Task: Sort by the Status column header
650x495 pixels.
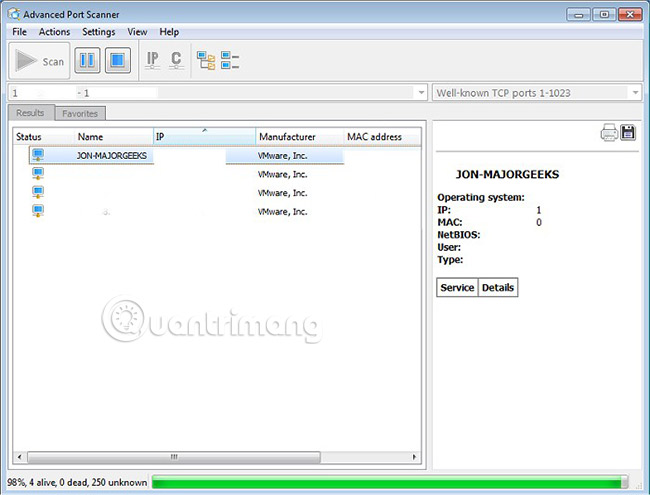Action: pyautogui.click(x=44, y=137)
